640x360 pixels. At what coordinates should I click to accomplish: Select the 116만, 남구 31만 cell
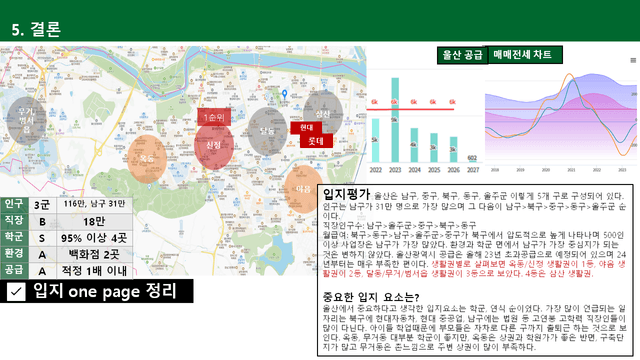point(94,204)
